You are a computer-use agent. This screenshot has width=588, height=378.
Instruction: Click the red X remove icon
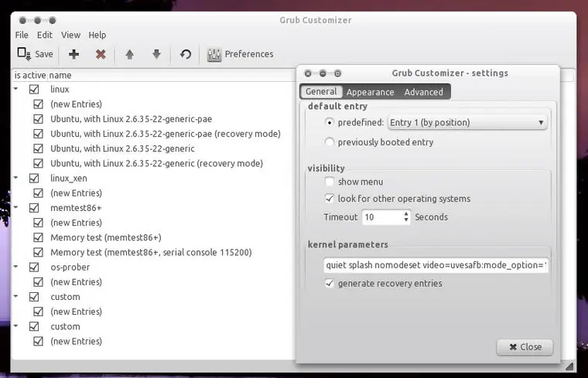(101, 54)
